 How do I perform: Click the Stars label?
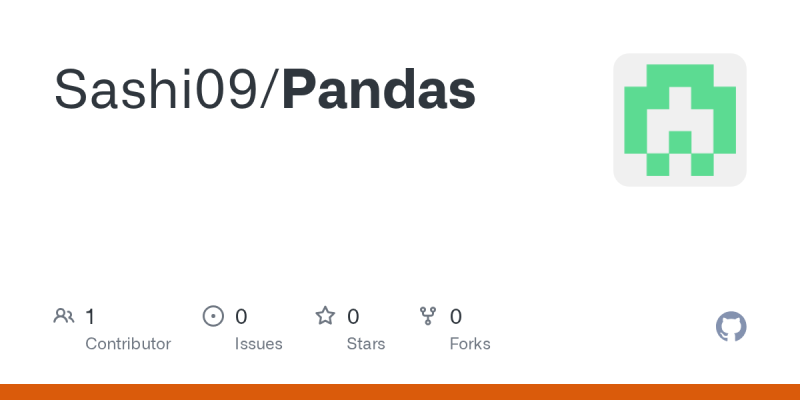366,344
